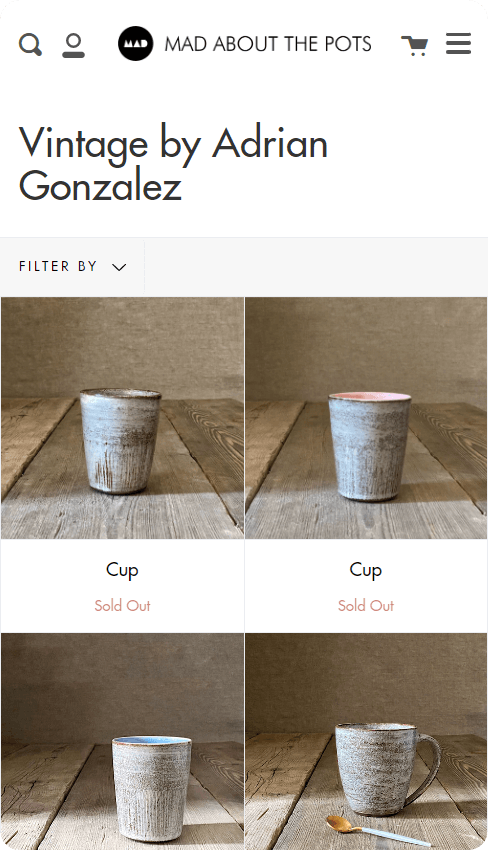
Task: Click Sold Out under the pink cup
Action: pyautogui.click(x=366, y=606)
